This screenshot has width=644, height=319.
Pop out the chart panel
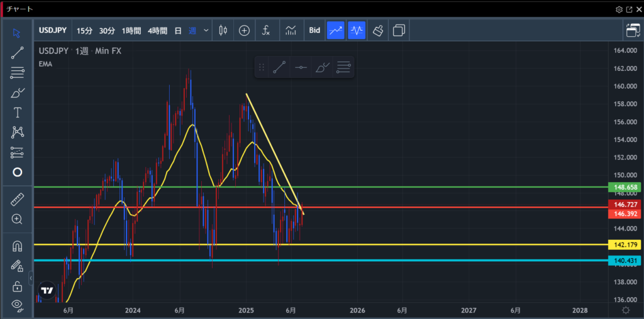629,9
